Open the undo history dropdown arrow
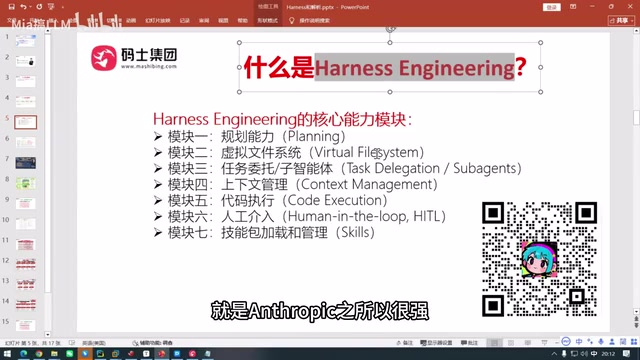 click(30, 7)
